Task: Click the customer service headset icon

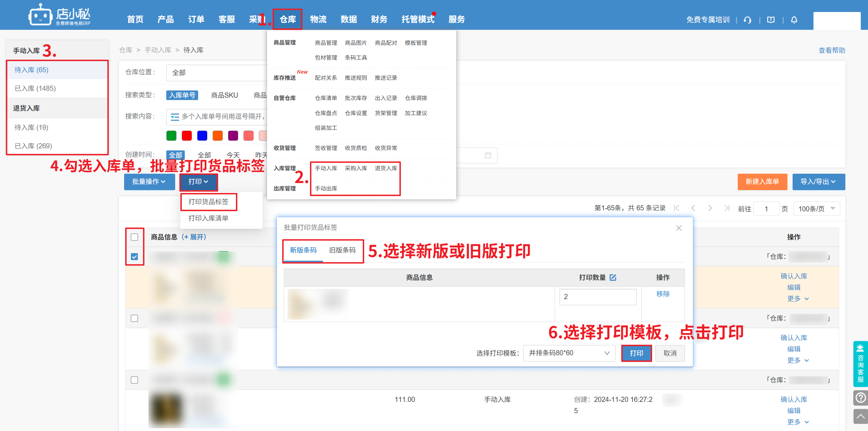Action: coord(748,20)
